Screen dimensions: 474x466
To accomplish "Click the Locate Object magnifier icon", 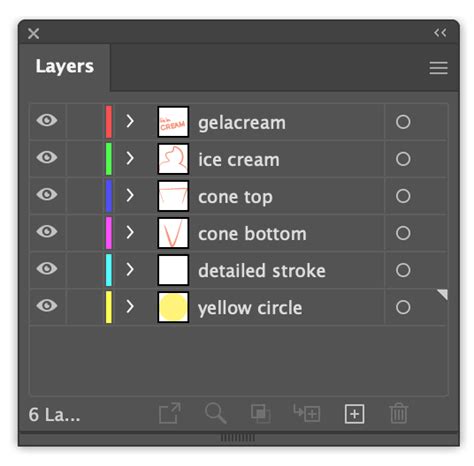I will 216,413.
